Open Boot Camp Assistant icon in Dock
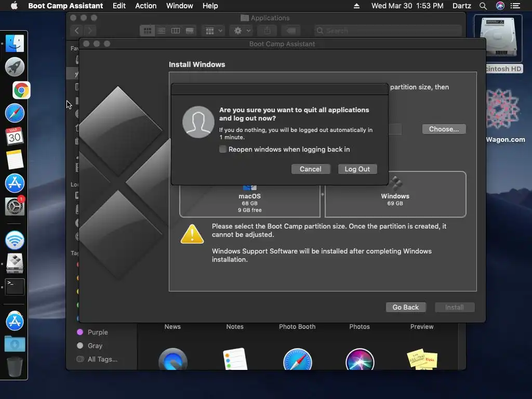532x399 pixels. [x=15, y=263]
